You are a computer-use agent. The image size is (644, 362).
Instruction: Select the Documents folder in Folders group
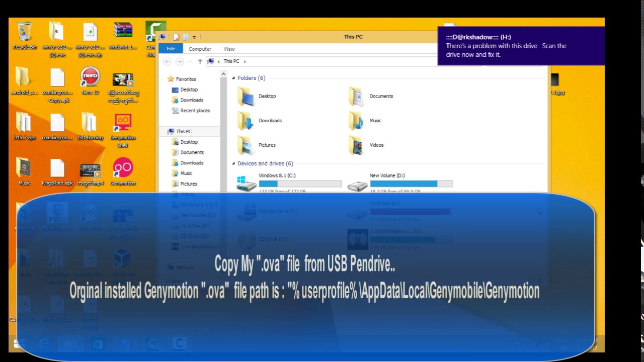coord(371,96)
